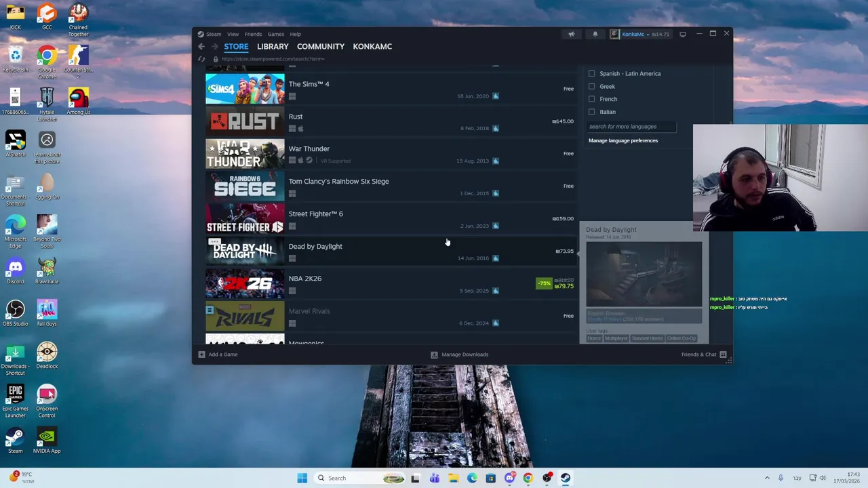Open the Steam menu
This screenshot has width=868, height=488.
click(214, 34)
